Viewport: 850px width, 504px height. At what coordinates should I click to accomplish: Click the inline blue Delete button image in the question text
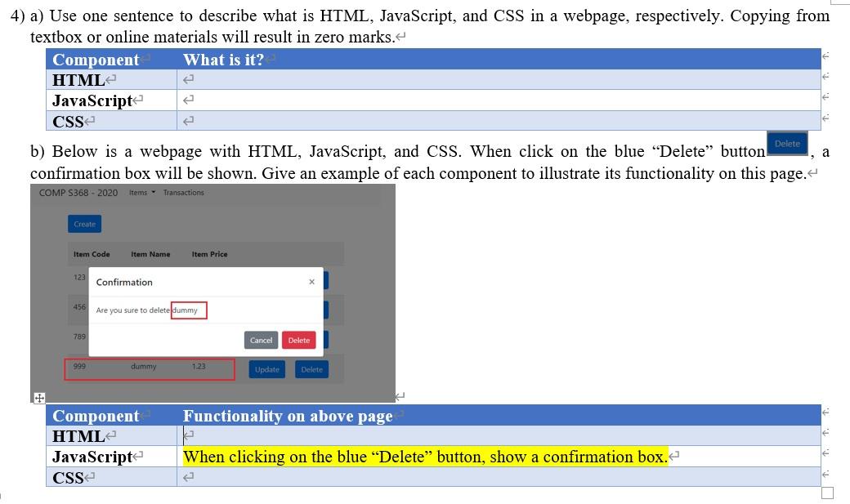click(786, 143)
